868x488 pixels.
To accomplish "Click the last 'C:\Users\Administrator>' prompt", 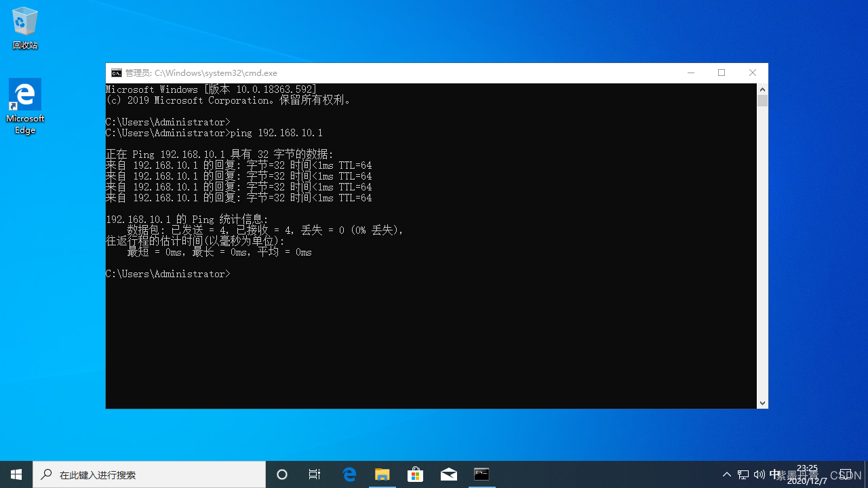I will (x=168, y=274).
